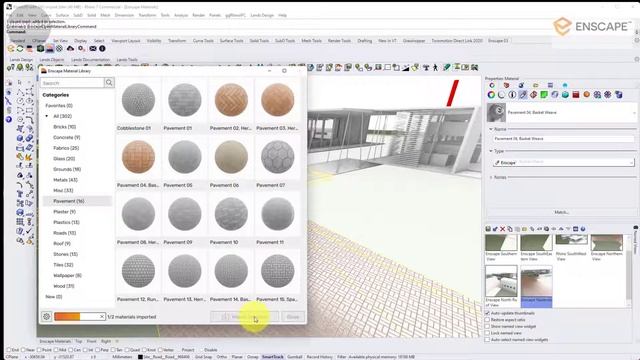Open the Pavement 04 Basket Weave material dropdown

click(x=634, y=112)
